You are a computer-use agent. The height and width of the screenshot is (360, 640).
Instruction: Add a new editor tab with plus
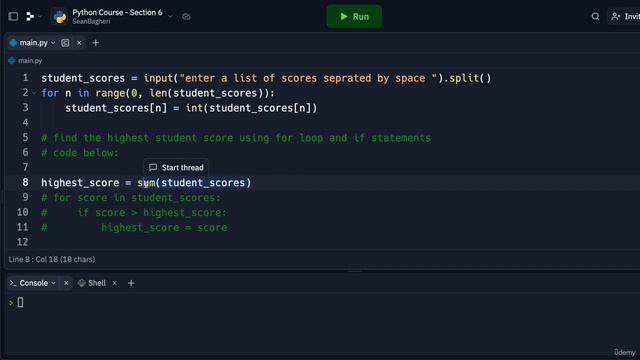pos(96,42)
